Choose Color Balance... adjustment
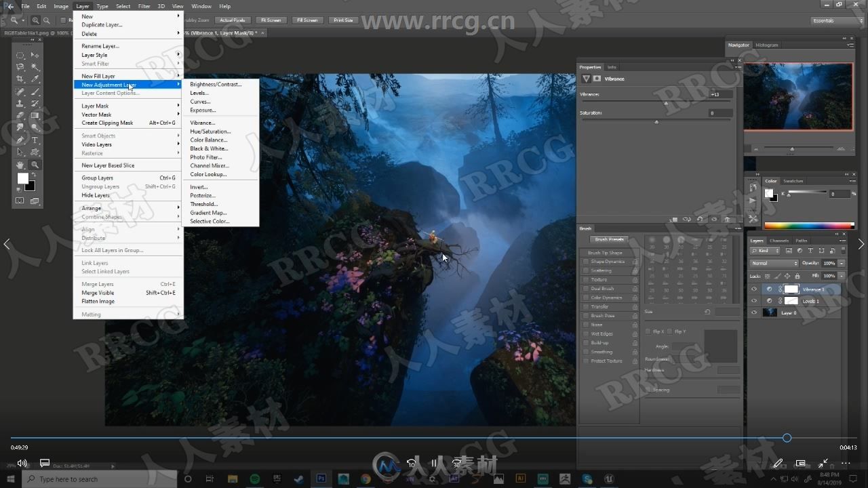Viewport: 868px width, 488px height. 209,140
